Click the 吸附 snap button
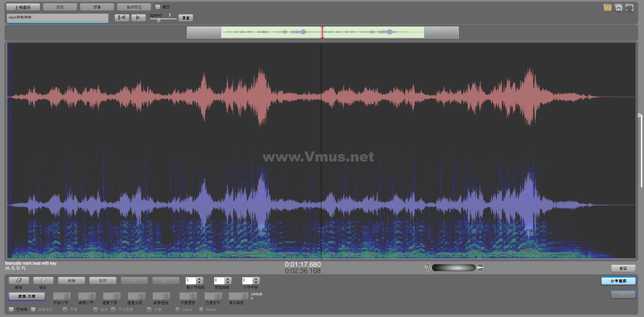Screen dimensions: 644x317 pos(103,280)
